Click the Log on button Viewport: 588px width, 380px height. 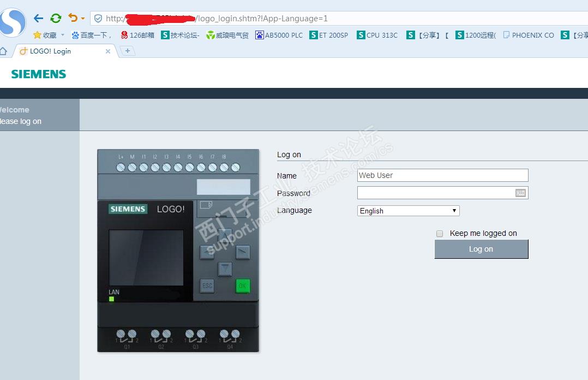(481, 249)
